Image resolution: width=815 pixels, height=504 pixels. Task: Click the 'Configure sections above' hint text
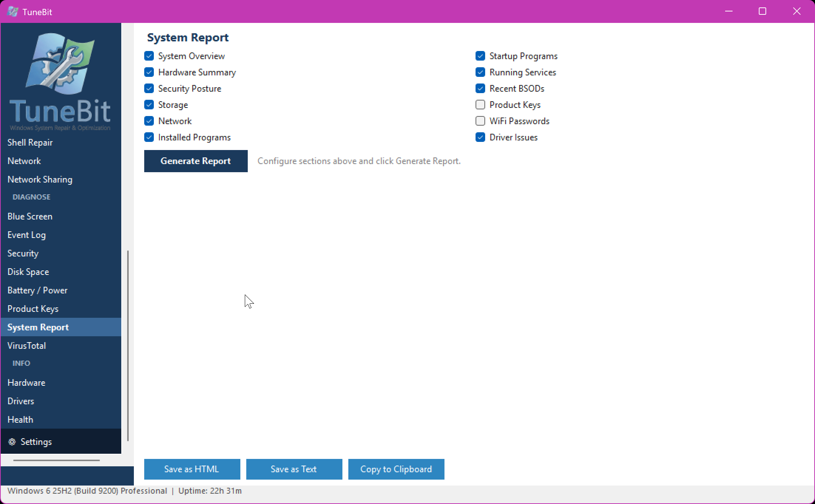coord(359,161)
